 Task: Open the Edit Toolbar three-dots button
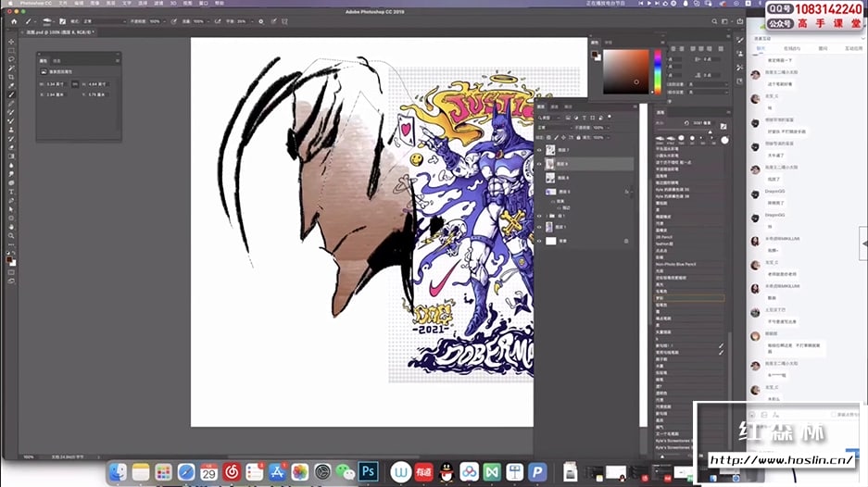(x=11, y=244)
